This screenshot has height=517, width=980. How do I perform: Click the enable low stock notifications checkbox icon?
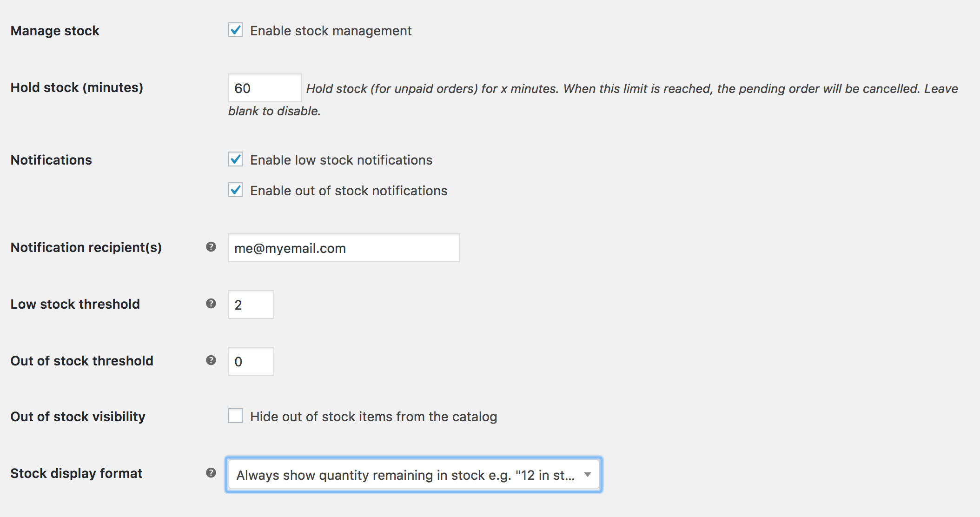pos(235,160)
